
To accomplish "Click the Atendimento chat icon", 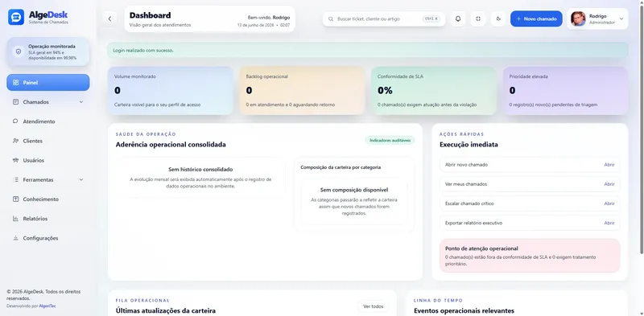I will click(x=15, y=121).
